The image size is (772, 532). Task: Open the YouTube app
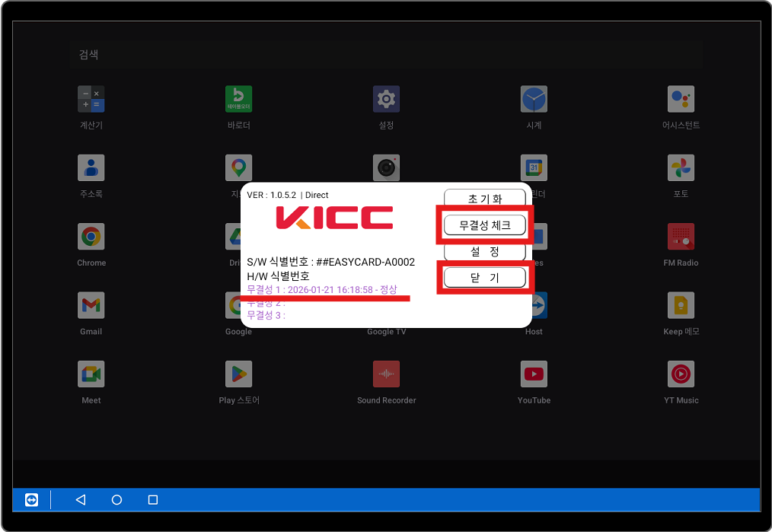pos(534,374)
